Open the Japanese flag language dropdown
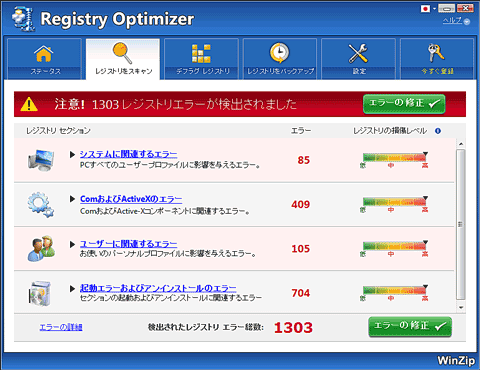Image resolution: width=480 pixels, height=370 pixels. [428, 9]
